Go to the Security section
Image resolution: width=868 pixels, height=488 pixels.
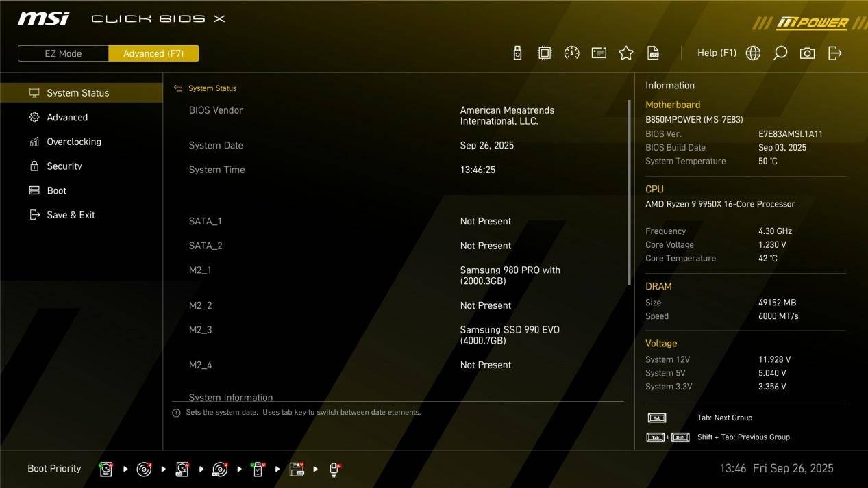coord(64,166)
